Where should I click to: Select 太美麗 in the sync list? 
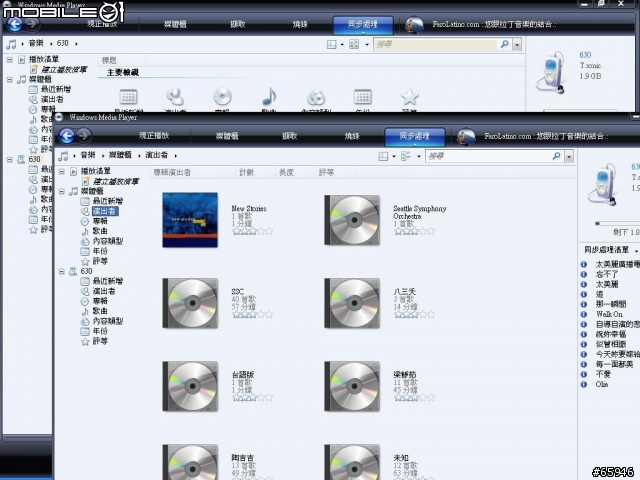(607, 284)
